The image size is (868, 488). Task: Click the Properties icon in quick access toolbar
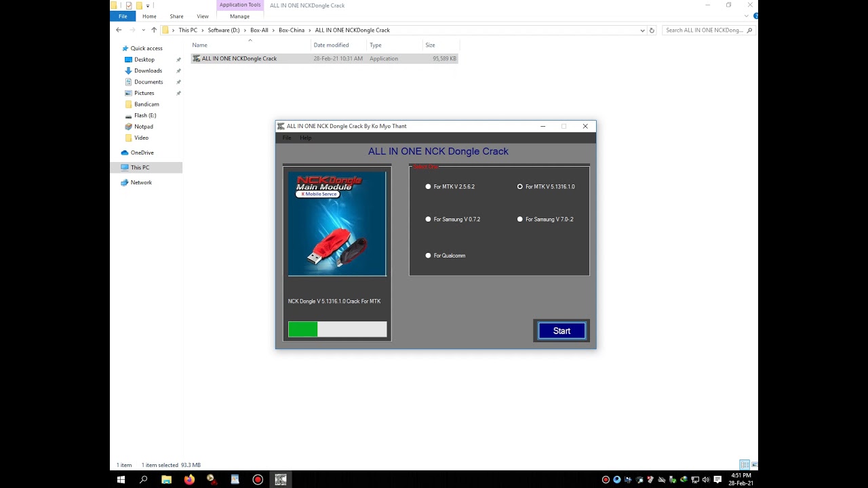coord(129,5)
